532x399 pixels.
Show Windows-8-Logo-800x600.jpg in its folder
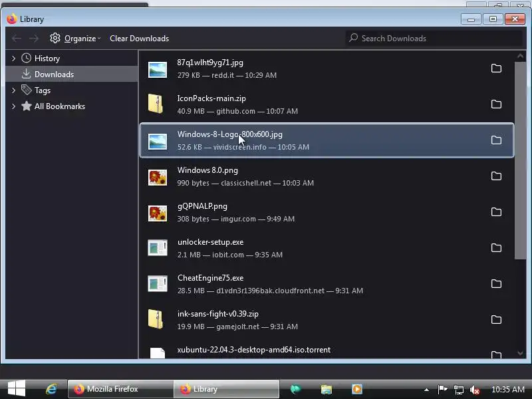click(x=496, y=140)
